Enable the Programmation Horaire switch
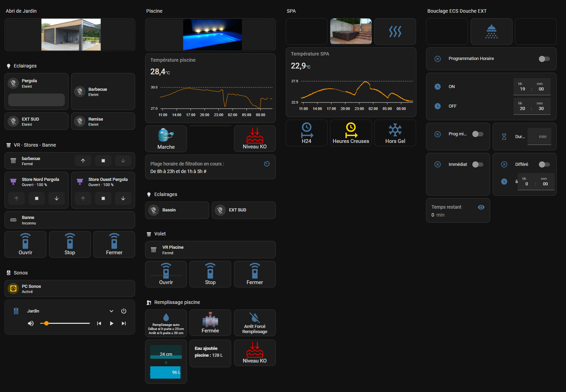Image resolution: width=566 pixels, height=392 pixels. pos(544,59)
